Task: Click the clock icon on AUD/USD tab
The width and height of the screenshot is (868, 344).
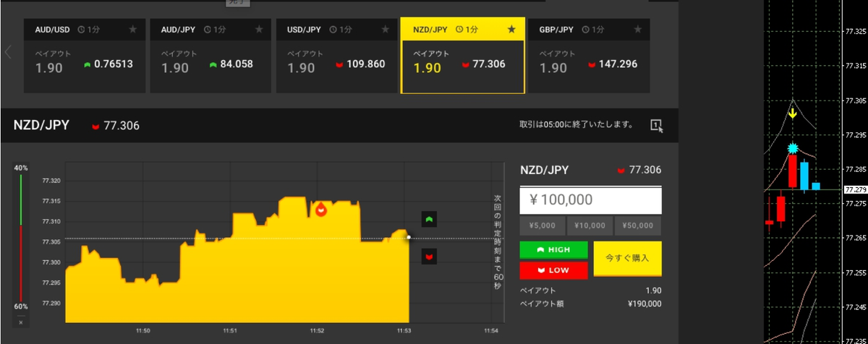Action: click(x=82, y=30)
